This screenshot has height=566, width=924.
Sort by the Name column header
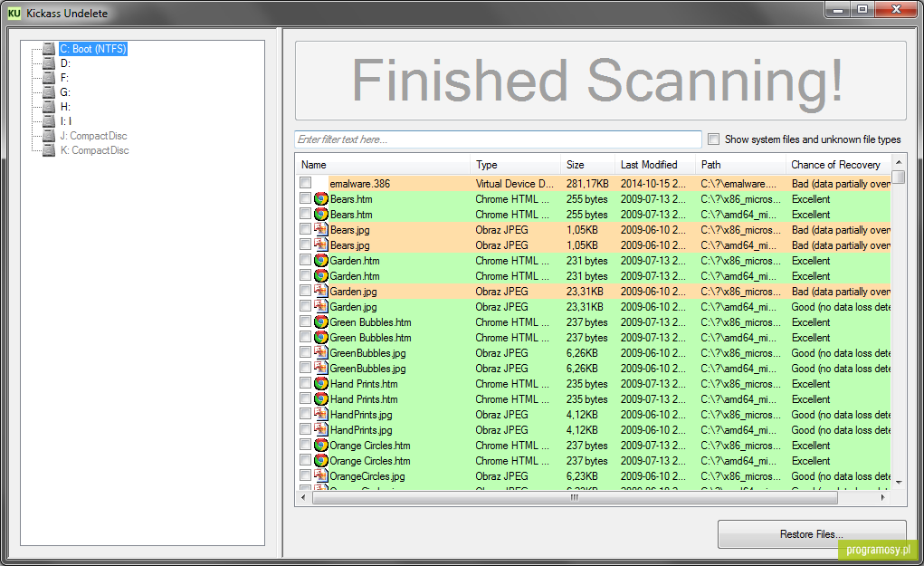[383, 165]
